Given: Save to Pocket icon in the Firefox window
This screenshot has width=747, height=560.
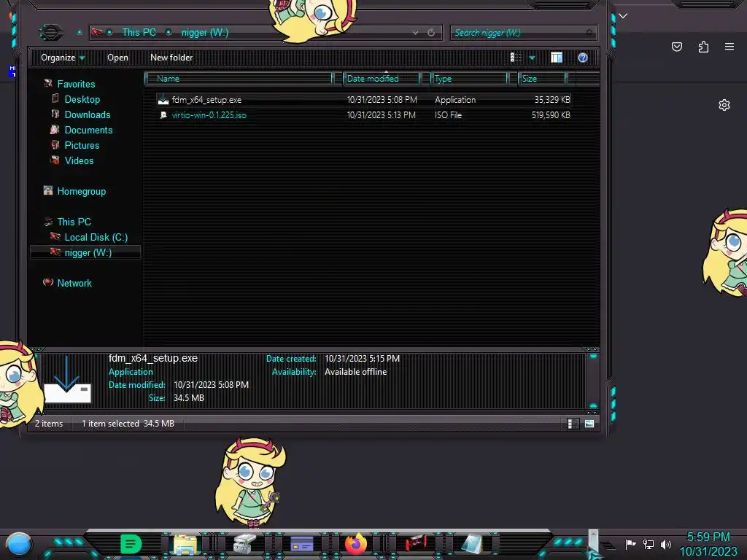Looking at the screenshot, I should [x=677, y=47].
